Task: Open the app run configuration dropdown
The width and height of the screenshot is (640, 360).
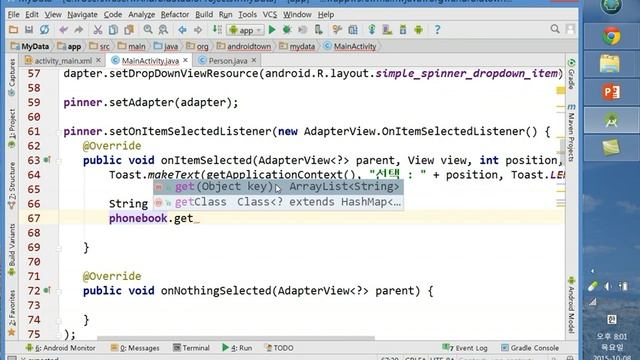Action: click(246, 30)
